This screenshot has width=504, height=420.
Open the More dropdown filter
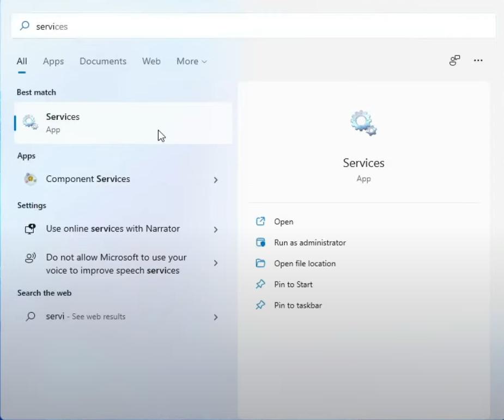192,61
